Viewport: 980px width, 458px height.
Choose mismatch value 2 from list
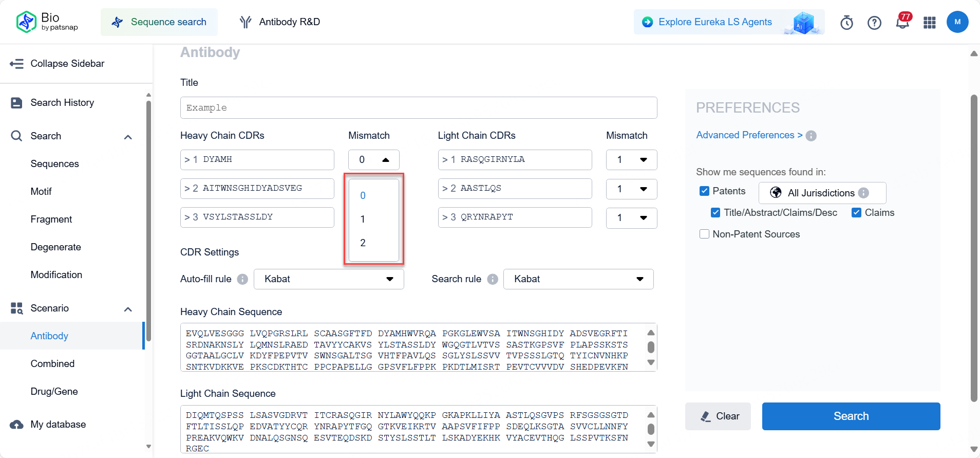click(x=363, y=243)
